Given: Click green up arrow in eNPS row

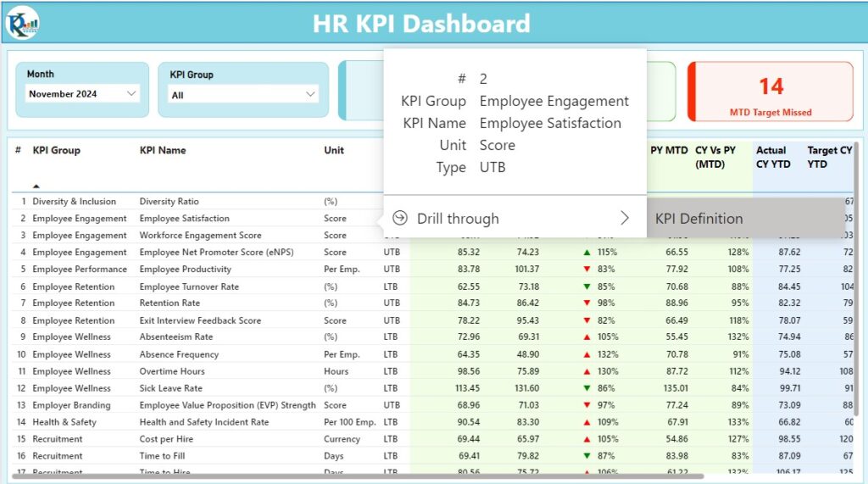Looking at the screenshot, I should point(587,252).
